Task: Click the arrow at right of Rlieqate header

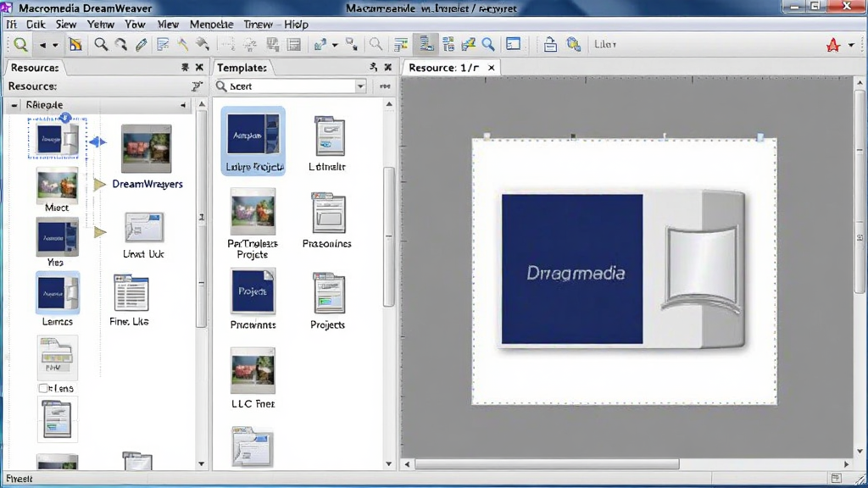Action: 183,104
